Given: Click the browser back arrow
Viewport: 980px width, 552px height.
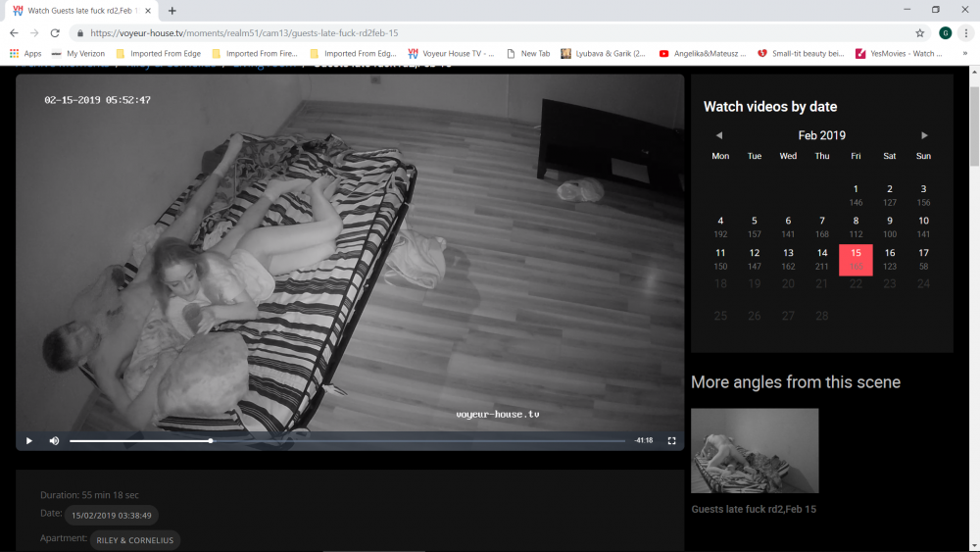Looking at the screenshot, I should [x=14, y=32].
